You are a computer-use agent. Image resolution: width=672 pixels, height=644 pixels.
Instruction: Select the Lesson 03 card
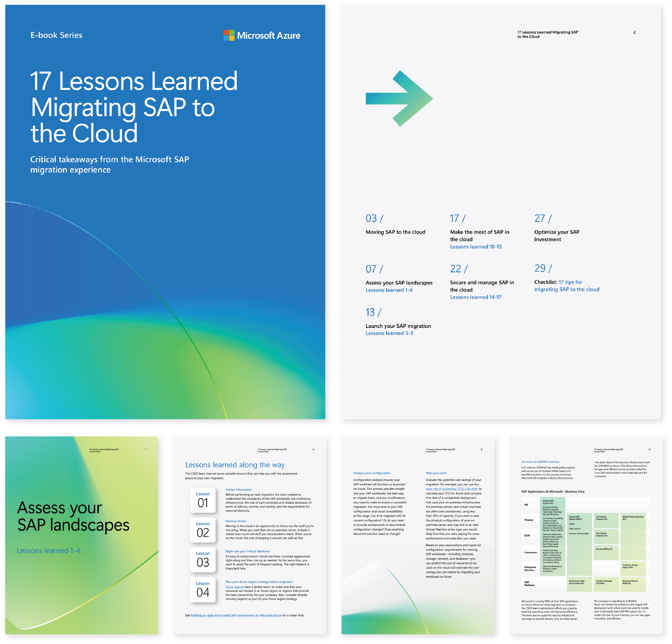pyautogui.click(x=203, y=560)
